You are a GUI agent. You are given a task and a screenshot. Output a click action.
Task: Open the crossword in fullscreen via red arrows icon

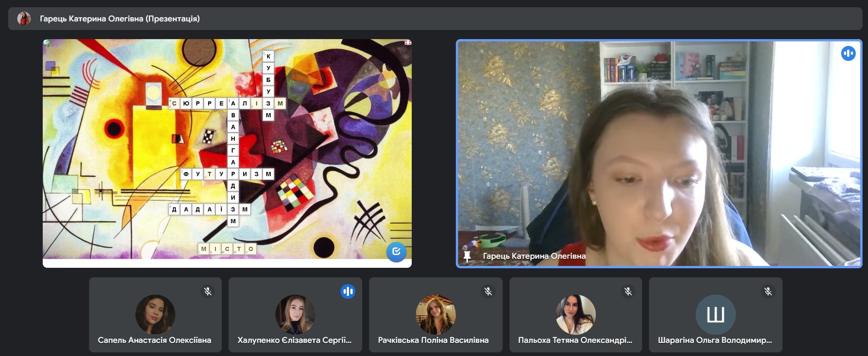coord(408,43)
